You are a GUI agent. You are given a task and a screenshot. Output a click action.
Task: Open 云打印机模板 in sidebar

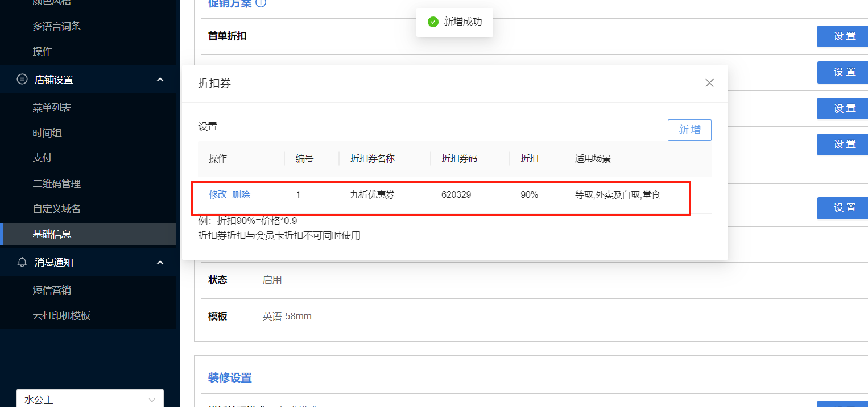(61, 315)
